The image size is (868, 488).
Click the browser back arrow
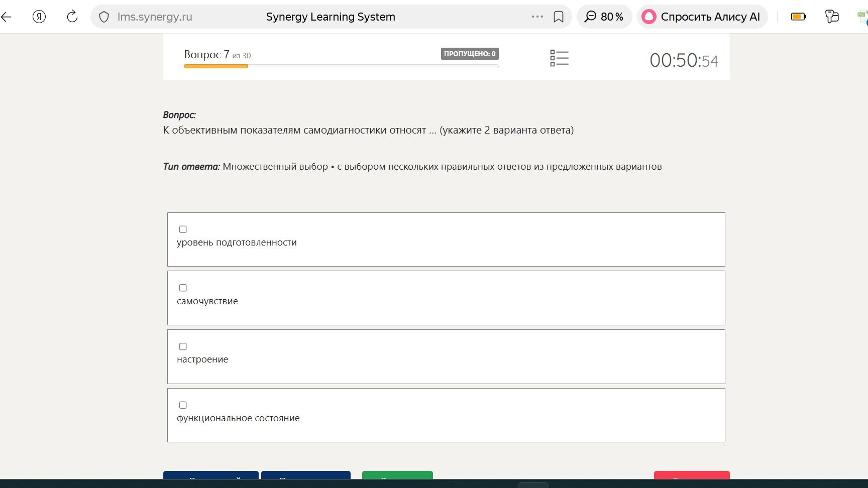point(6,17)
